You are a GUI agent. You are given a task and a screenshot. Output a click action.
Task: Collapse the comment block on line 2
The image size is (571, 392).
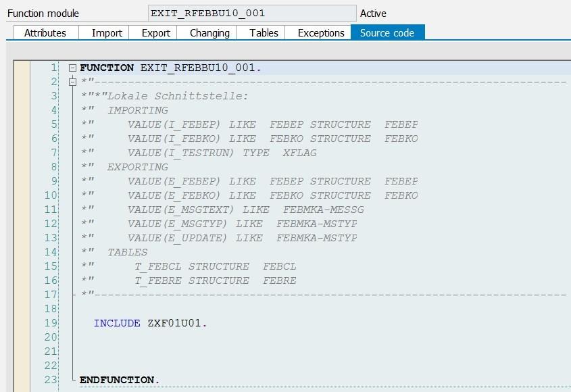[x=72, y=82]
